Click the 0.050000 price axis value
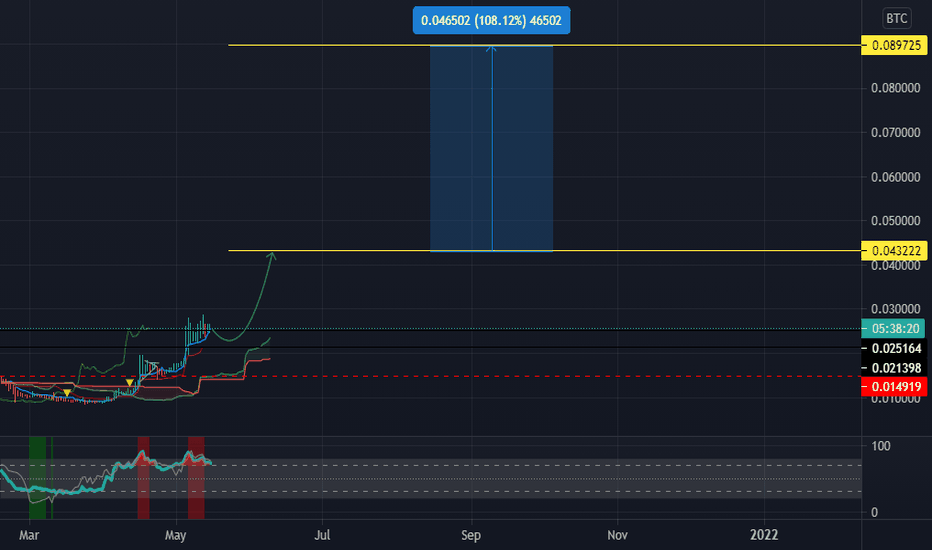932x550 pixels. (895, 221)
